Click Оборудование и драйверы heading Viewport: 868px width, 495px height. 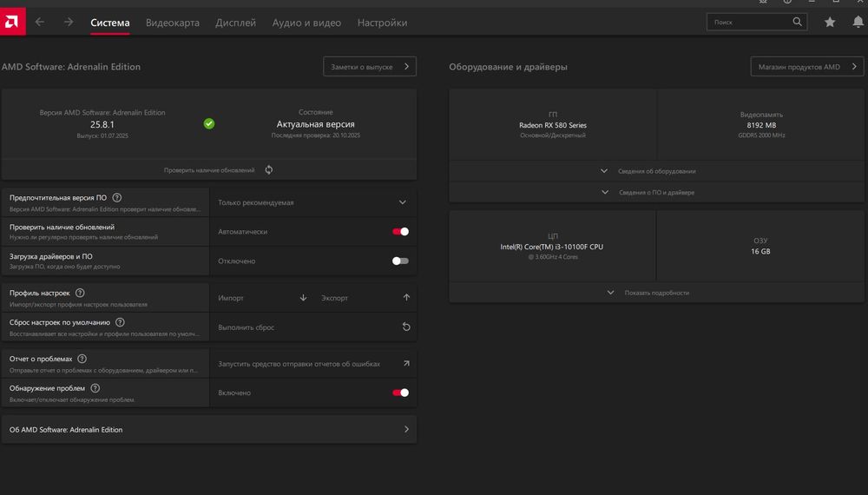508,67
